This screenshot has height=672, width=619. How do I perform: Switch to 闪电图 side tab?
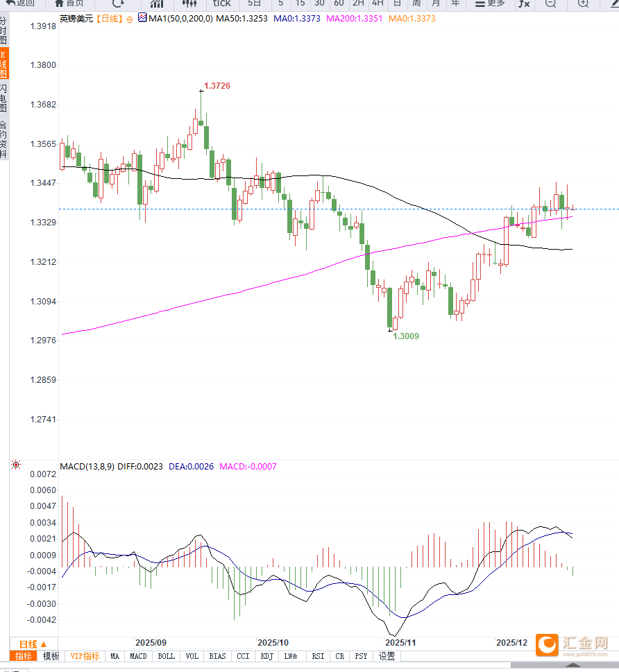click(3, 98)
